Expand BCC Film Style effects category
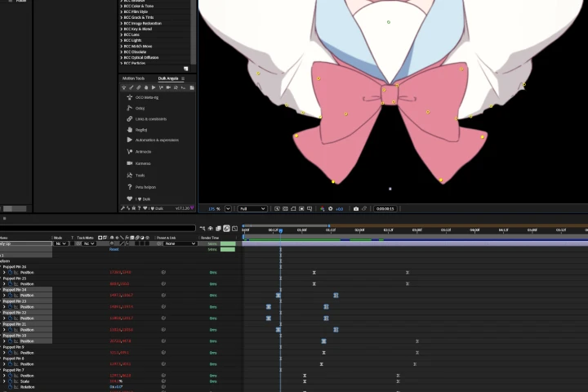Screen dimensions: 588x392 point(121,11)
